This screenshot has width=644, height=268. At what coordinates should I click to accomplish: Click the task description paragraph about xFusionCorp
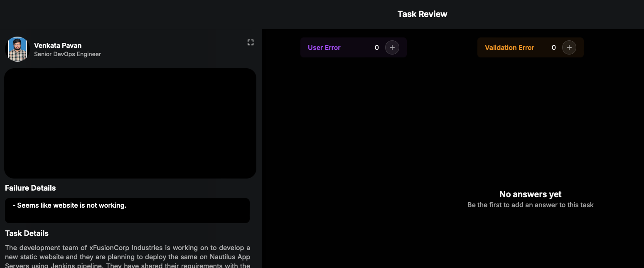coord(128,257)
